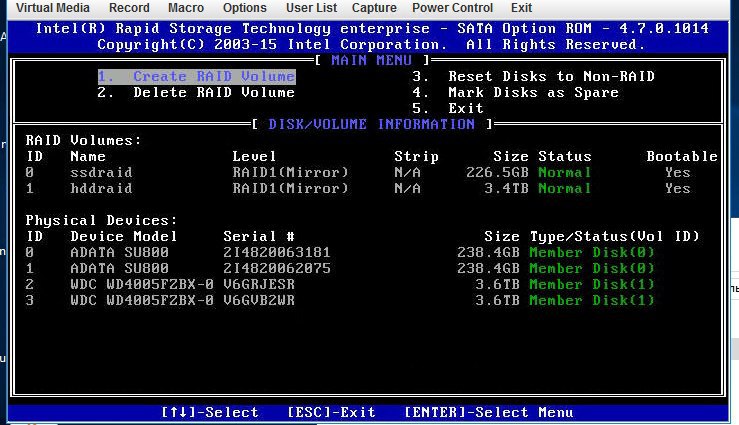Click Member Disk(1) status of device 2
This screenshot has height=425, width=739.
[592, 285]
